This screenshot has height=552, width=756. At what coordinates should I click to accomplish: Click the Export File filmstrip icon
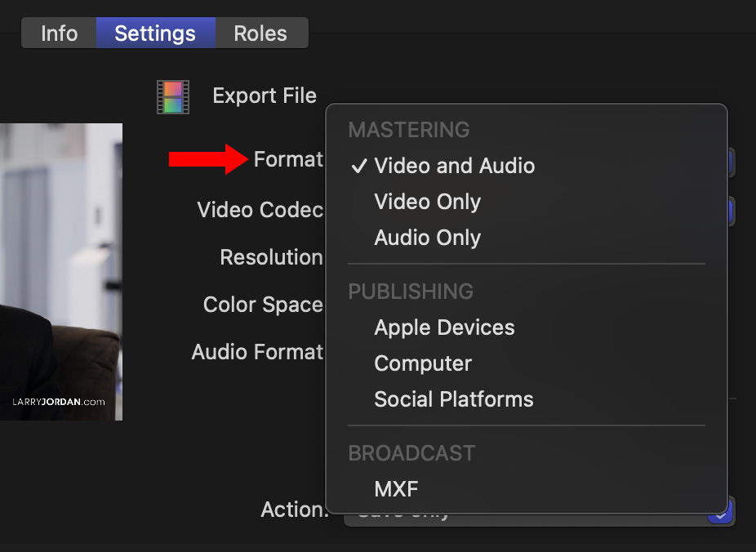point(173,96)
